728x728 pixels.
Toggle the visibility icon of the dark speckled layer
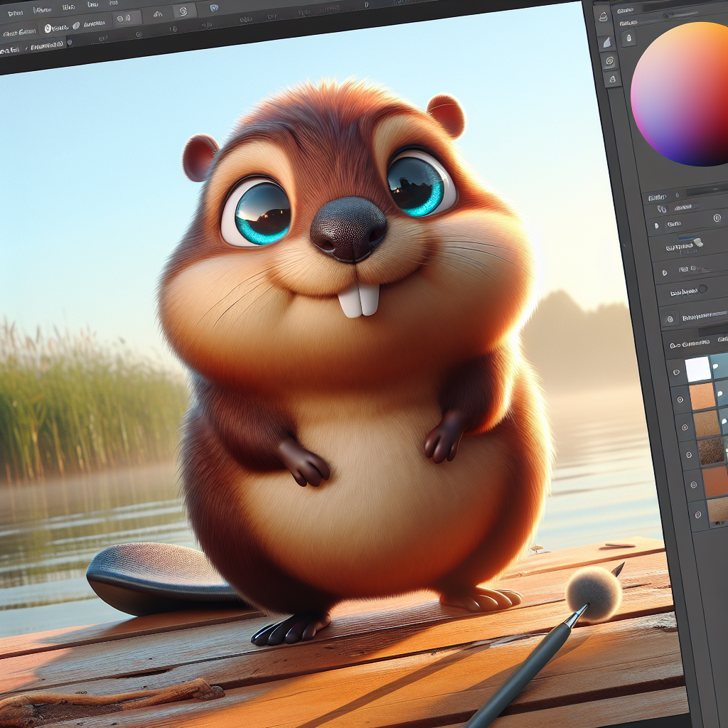689,456
